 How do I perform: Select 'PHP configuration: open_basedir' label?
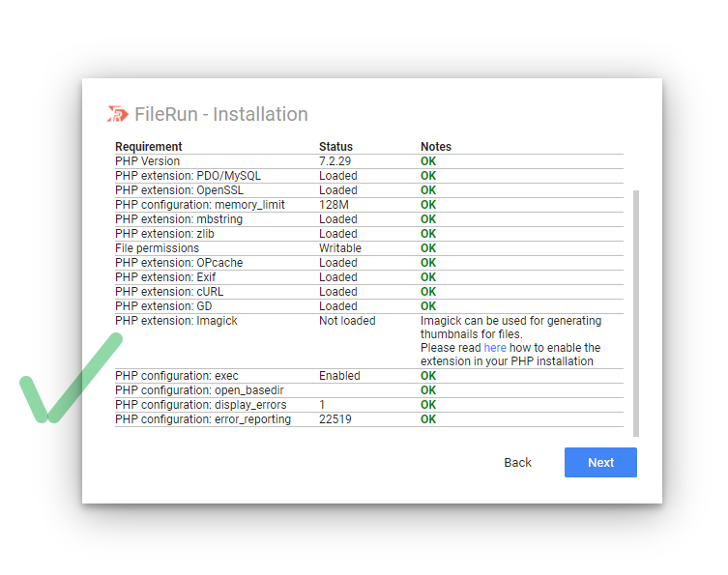[x=199, y=390]
